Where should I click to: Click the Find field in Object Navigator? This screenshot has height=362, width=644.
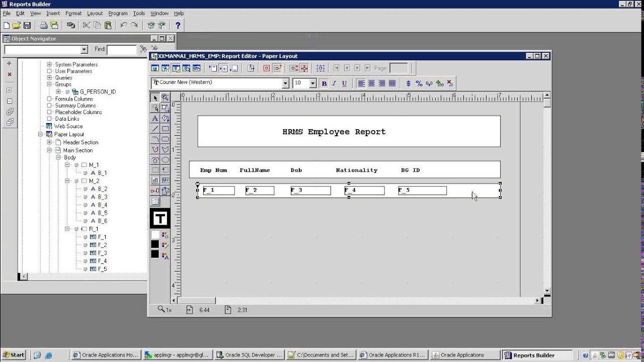tap(121, 49)
